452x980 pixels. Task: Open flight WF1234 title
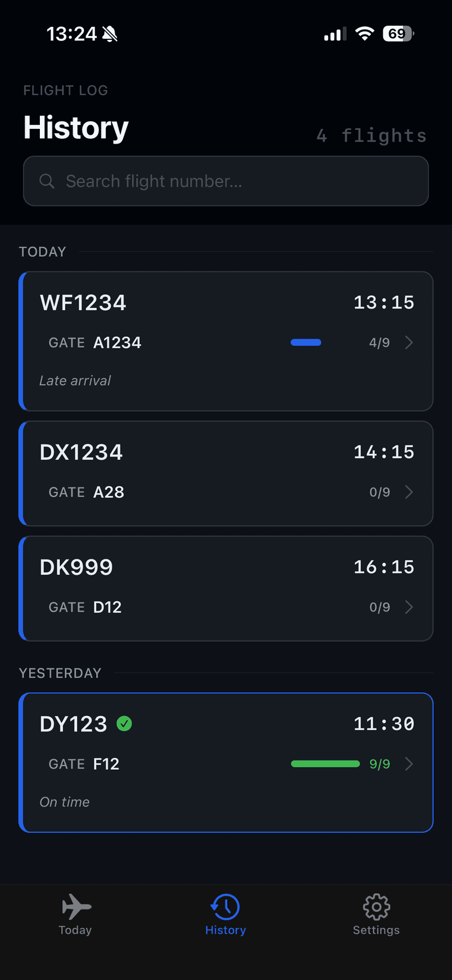pyautogui.click(x=83, y=303)
